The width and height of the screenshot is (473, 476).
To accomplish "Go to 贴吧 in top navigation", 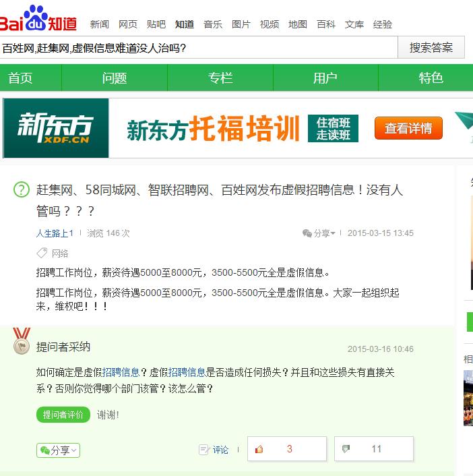I will point(156,24).
